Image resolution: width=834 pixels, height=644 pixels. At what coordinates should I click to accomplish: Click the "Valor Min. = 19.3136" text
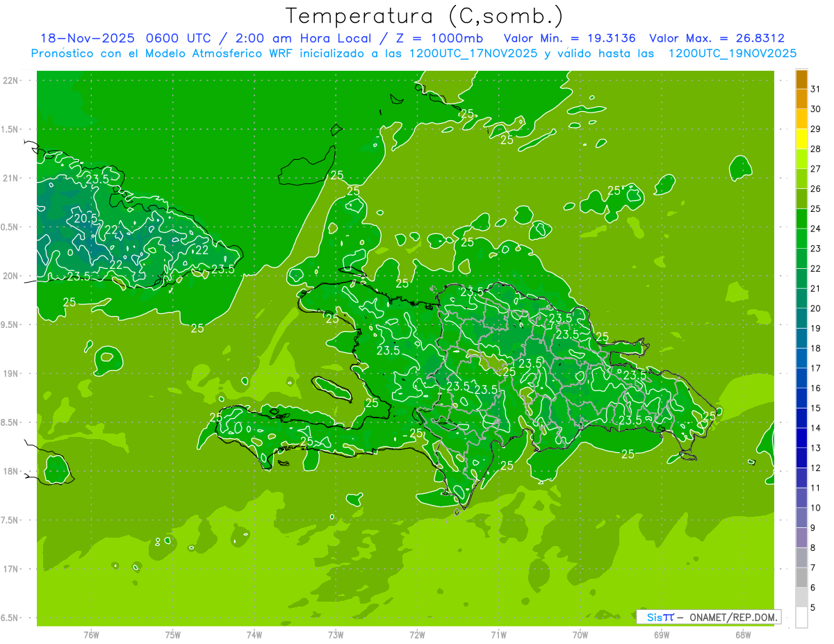[570, 38]
